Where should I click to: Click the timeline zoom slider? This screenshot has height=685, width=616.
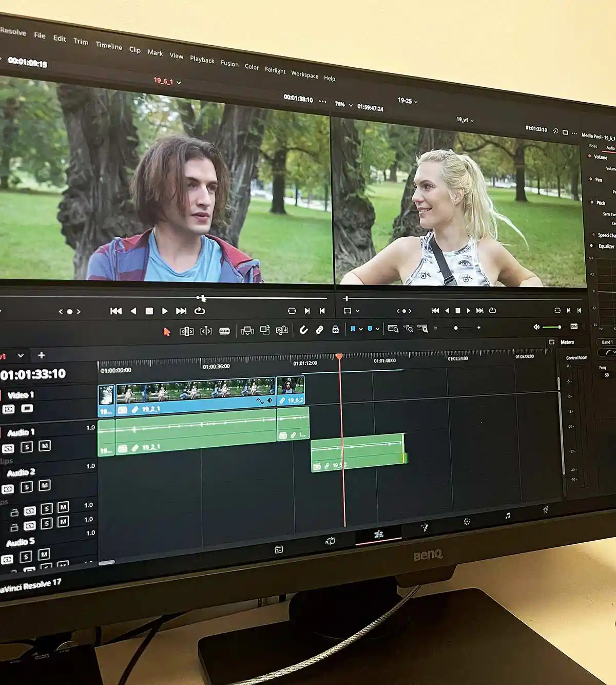tap(456, 328)
